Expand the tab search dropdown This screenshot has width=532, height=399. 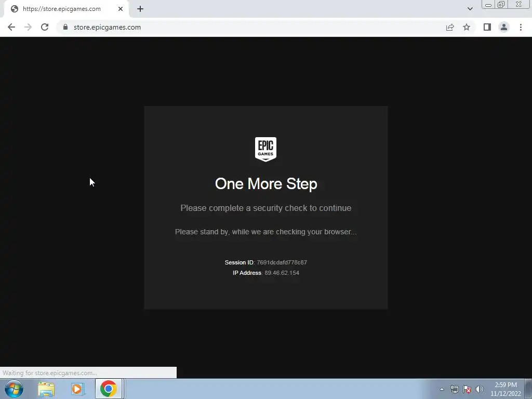[x=470, y=9]
